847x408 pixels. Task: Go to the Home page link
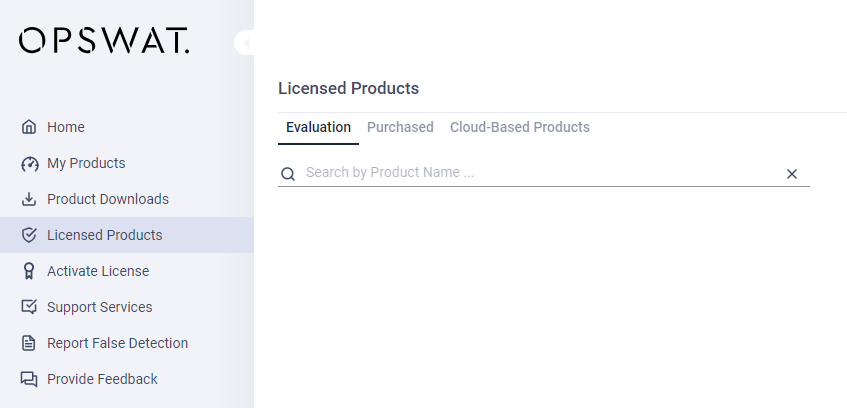point(66,127)
